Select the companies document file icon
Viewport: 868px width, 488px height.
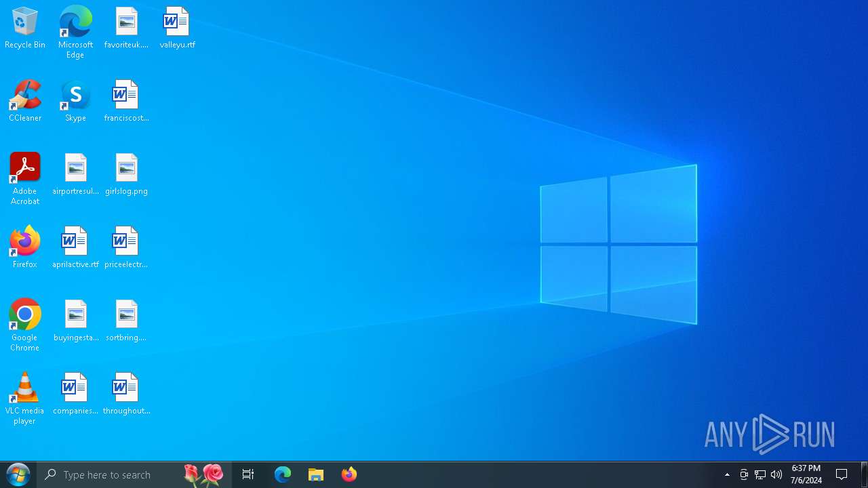[x=75, y=394]
